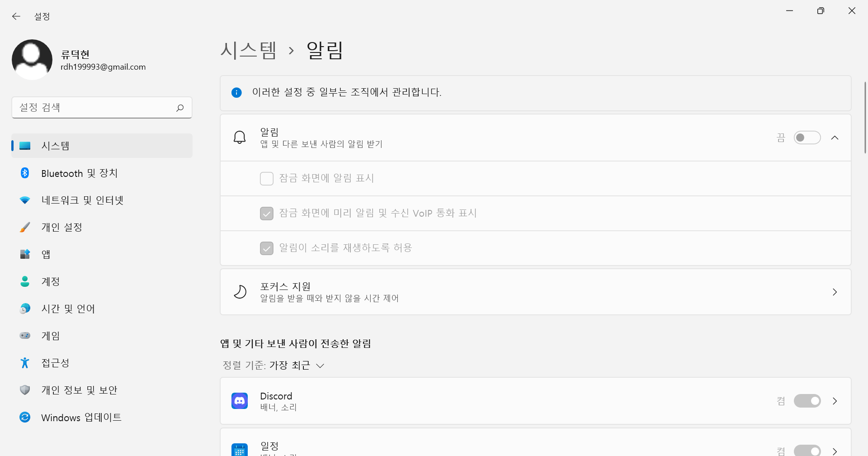Open Bluetooth 및 장치 settings via its icon
This screenshot has width=868, height=456.
25,173
